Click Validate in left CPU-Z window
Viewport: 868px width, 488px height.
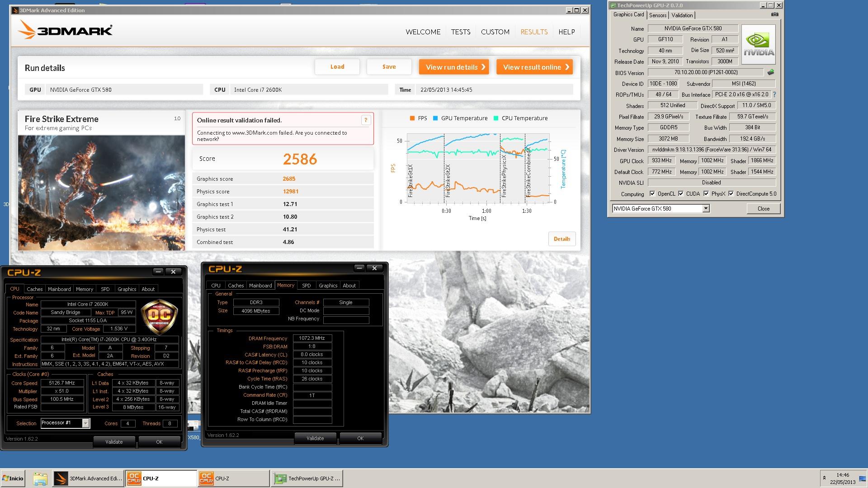click(114, 442)
